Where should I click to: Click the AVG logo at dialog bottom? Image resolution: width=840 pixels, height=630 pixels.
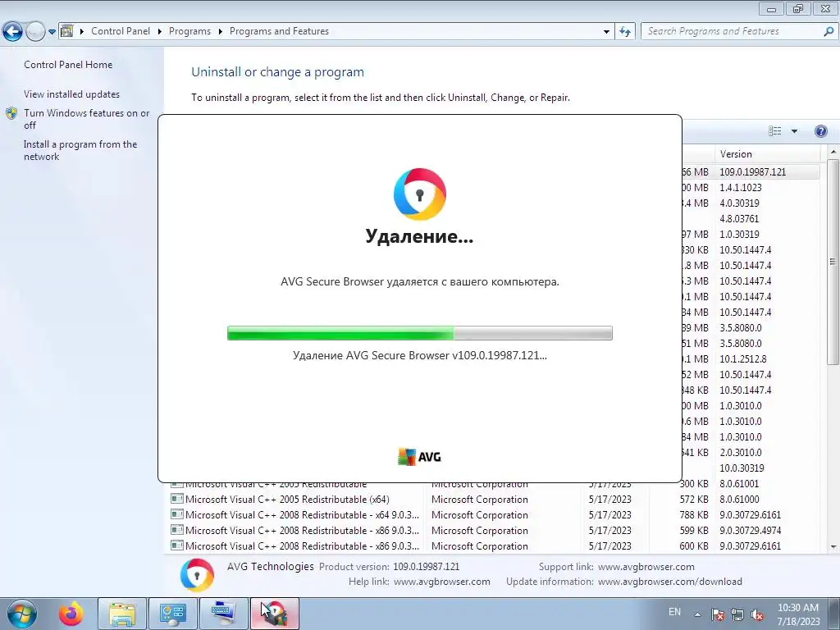[419, 457]
